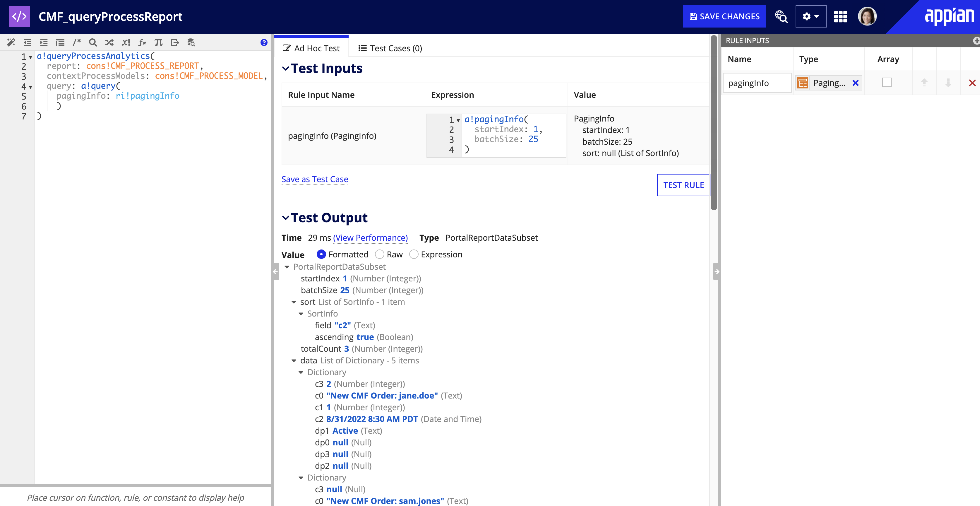
Task: Click the SAVE CHANGES button
Action: (x=724, y=16)
